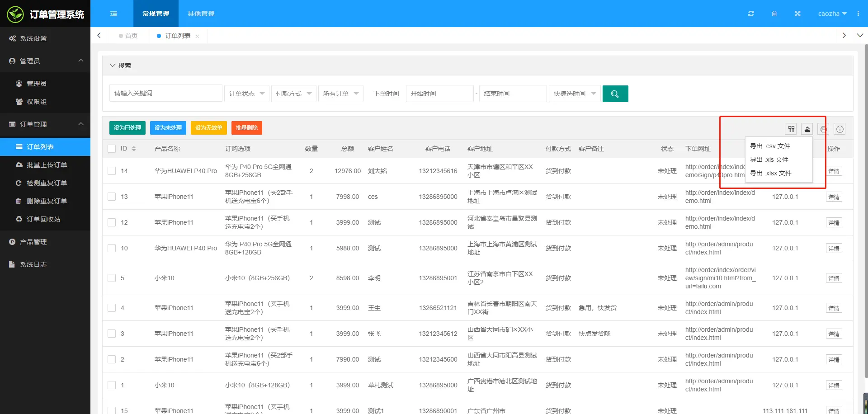Open the column display settings icon above the table
Viewport: 868px width, 414px height.
[791, 129]
